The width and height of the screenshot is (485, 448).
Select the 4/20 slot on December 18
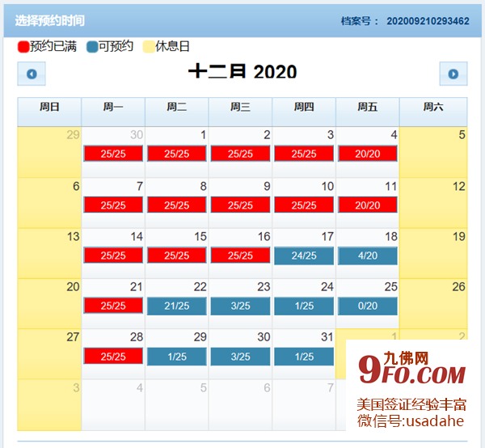click(368, 256)
